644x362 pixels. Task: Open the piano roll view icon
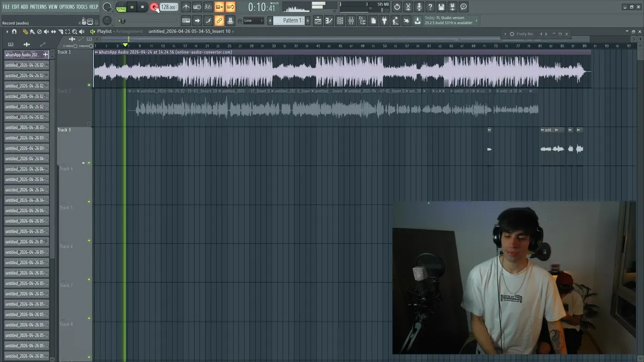[x=329, y=21]
